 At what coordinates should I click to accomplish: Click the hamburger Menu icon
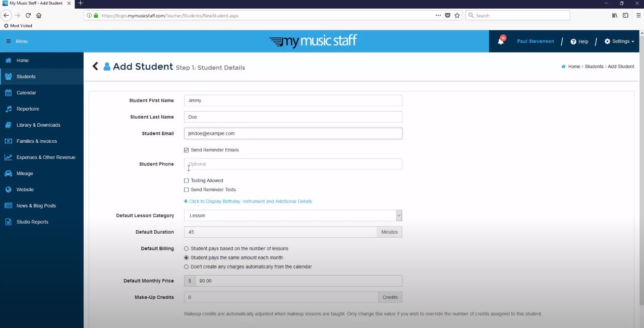tap(8, 41)
